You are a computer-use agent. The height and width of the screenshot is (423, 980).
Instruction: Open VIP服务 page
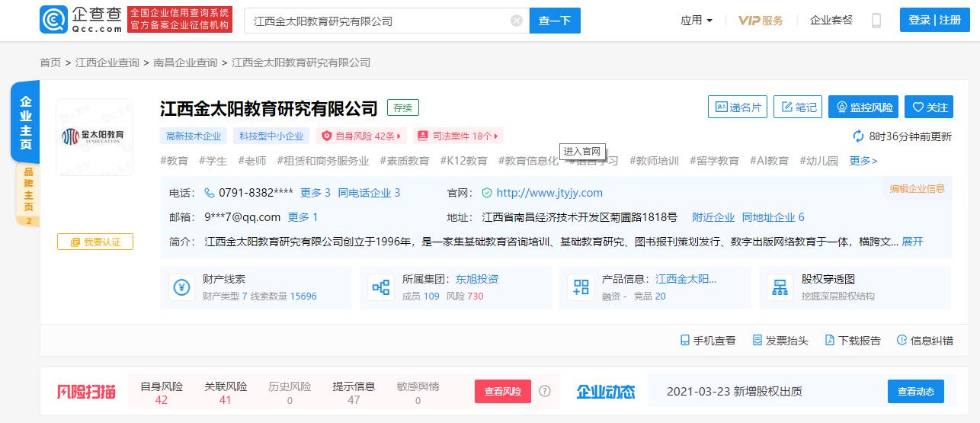coord(761,21)
